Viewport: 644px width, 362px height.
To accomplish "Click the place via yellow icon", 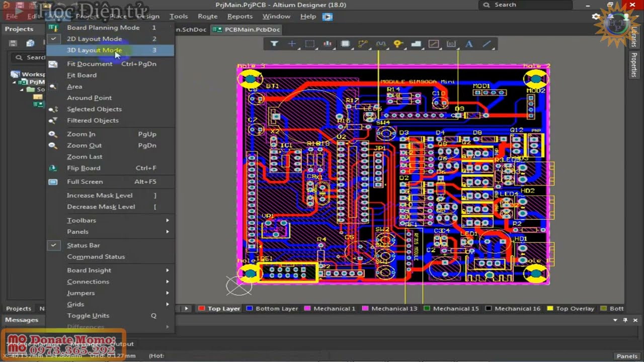I will pyautogui.click(x=398, y=44).
